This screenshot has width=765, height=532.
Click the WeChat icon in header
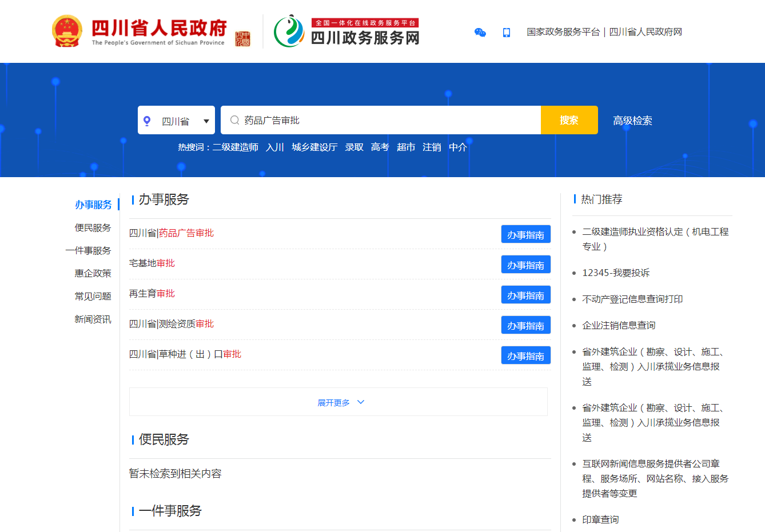(480, 33)
